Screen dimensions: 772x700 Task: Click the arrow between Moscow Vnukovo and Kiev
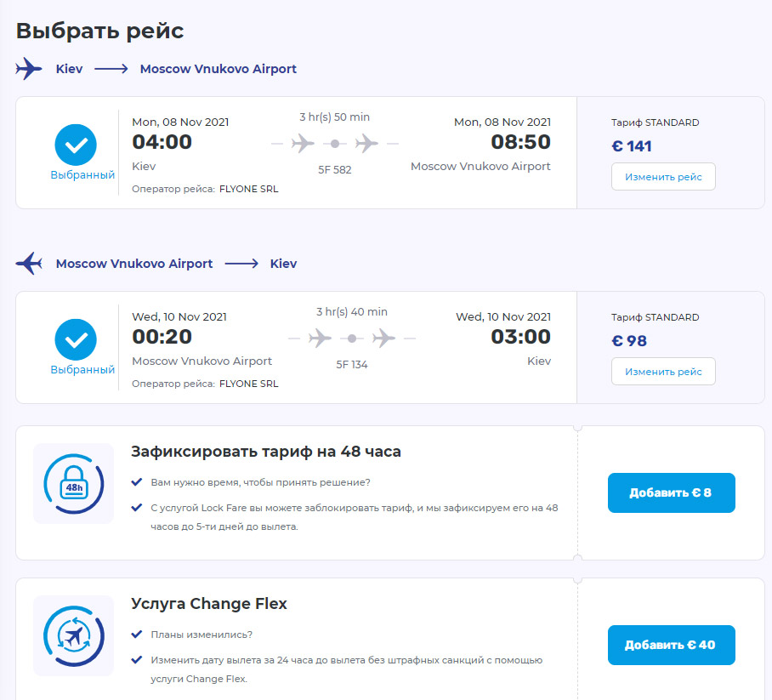(x=241, y=264)
